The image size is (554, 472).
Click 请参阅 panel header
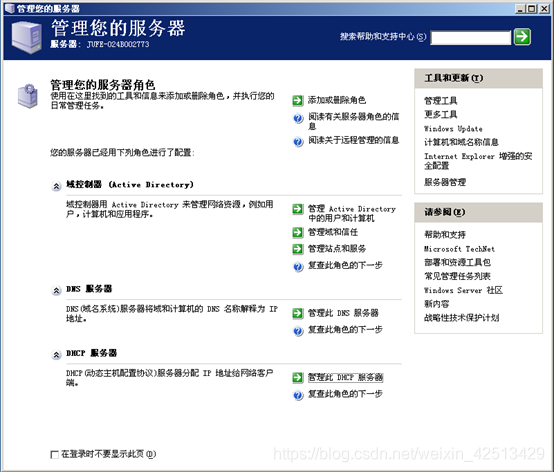pos(478,212)
